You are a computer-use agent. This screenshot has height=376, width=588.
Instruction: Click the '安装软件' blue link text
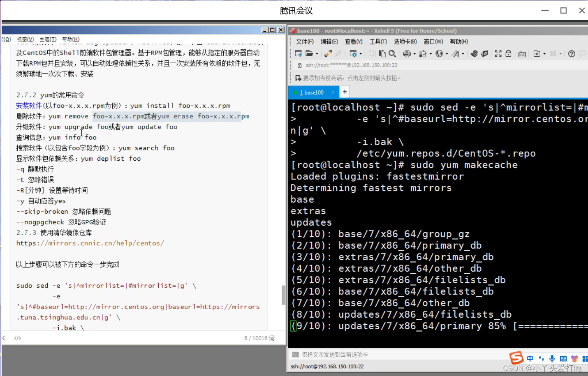point(29,106)
